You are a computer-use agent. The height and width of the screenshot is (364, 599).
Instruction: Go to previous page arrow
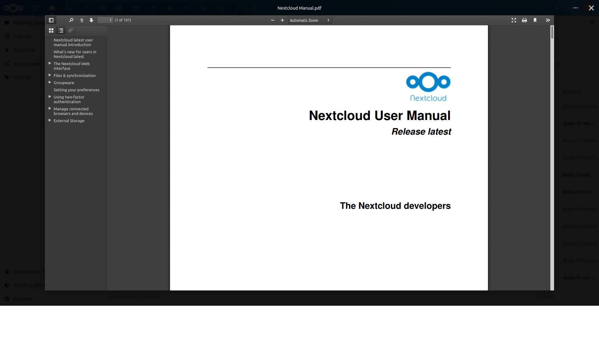tap(82, 20)
